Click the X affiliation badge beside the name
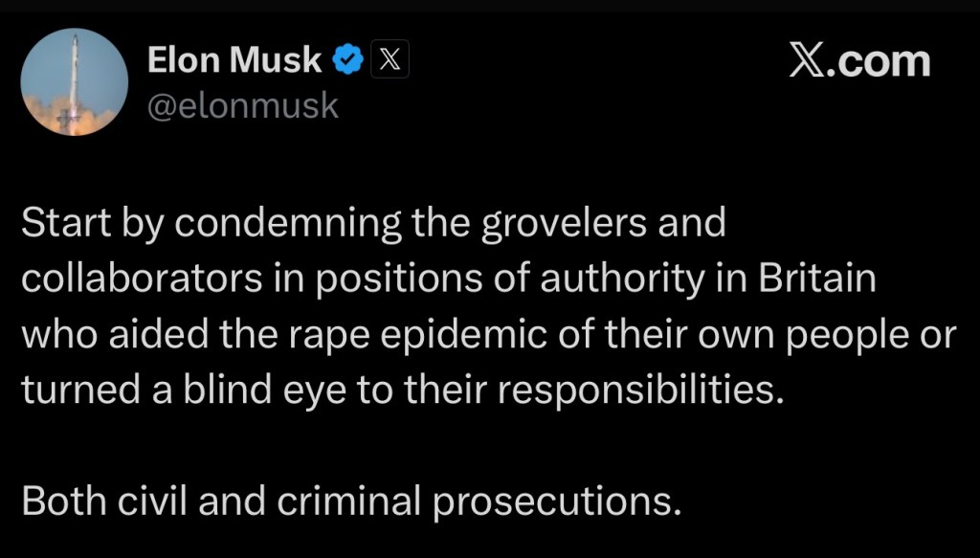 388,61
